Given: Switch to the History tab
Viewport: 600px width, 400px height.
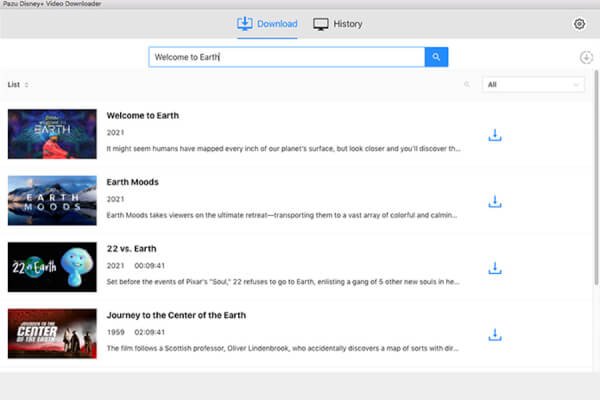Looking at the screenshot, I should coord(338,24).
